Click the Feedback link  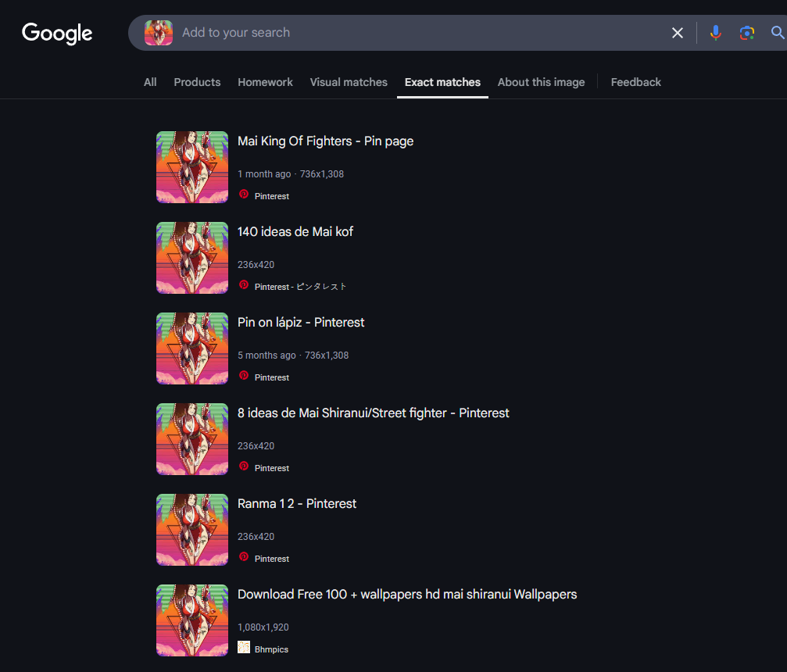click(635, 82)
